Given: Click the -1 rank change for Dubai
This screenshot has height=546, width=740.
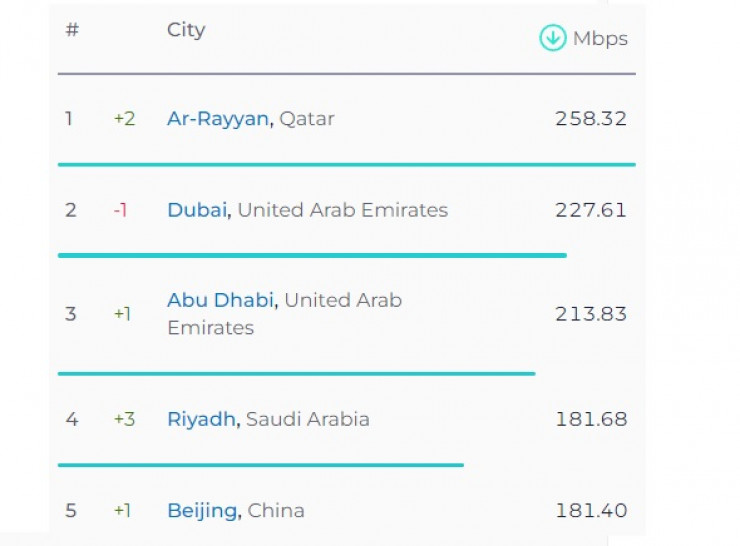Looking at the screenshot, I should pos(120,210).
